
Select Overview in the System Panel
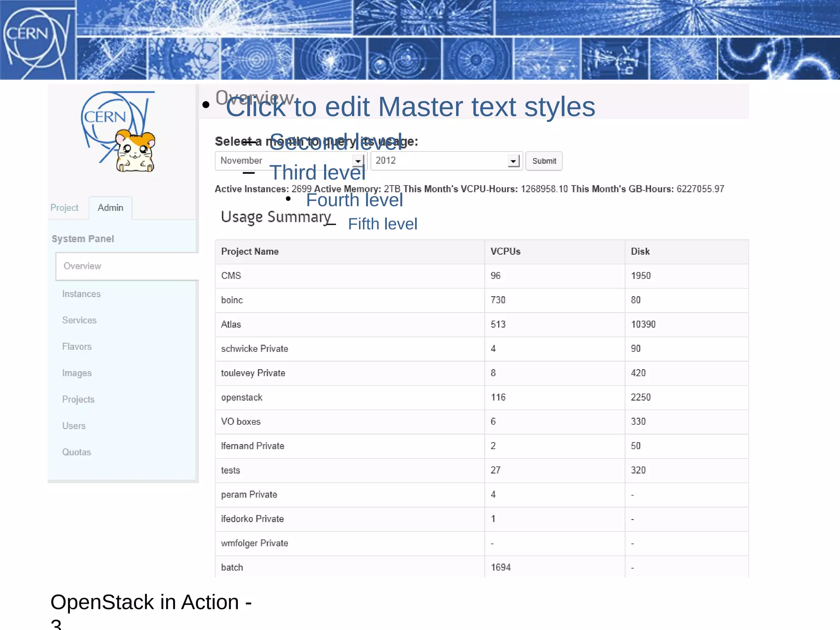tap(127, 266)
